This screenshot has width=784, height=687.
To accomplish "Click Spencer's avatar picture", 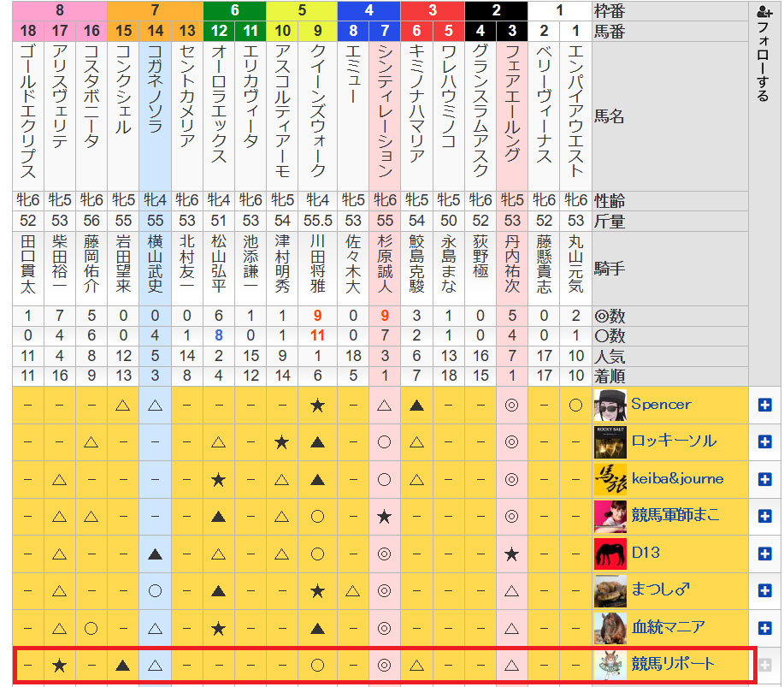I will [x=610, y=405].
